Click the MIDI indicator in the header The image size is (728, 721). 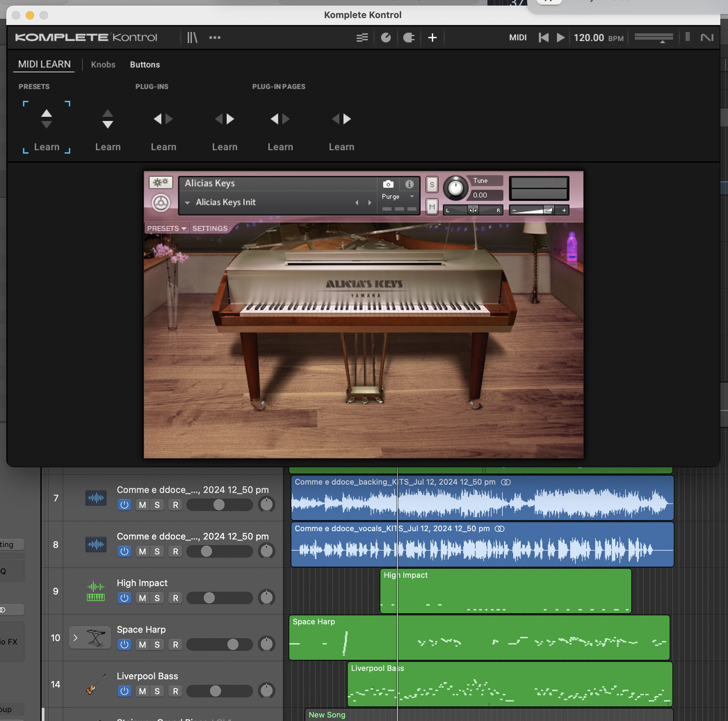518,37
